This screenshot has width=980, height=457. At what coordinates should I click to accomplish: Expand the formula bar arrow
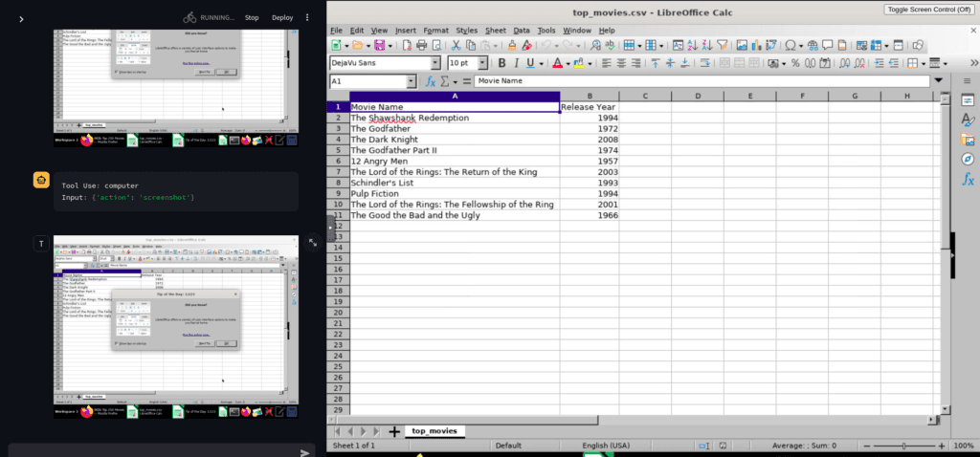939,81
